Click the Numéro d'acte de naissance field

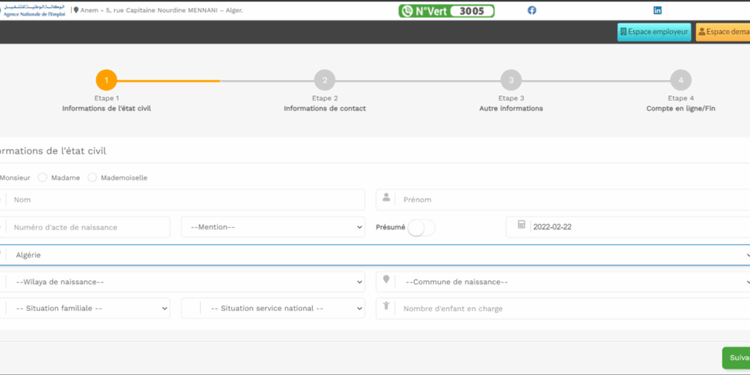[85, 227]
